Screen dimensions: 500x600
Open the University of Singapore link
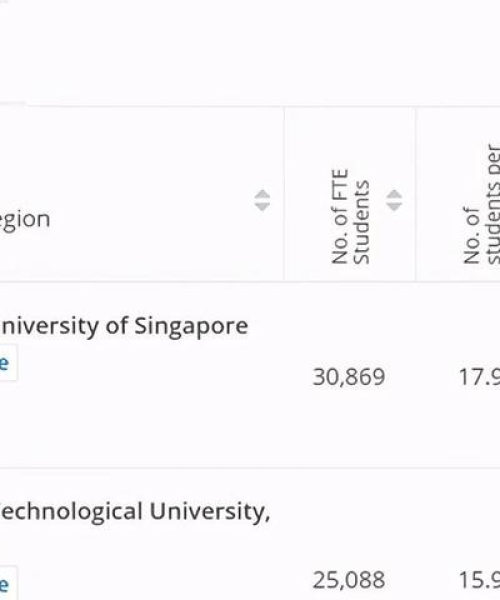[124, 327]
